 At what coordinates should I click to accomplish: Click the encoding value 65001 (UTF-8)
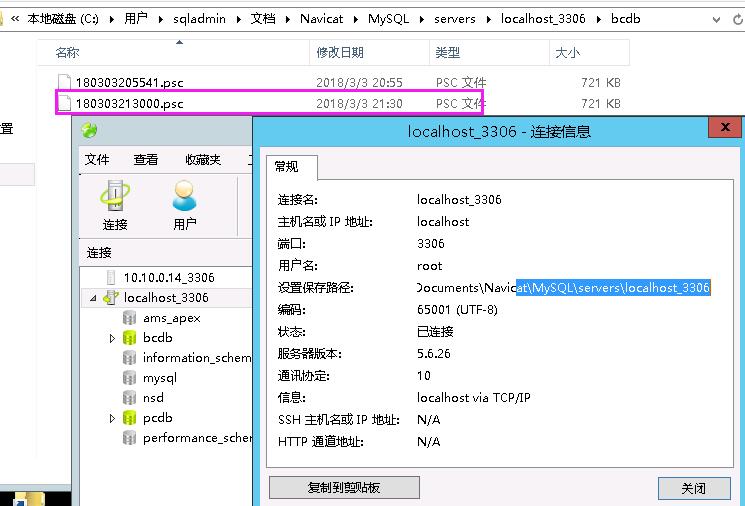(457, 310)
